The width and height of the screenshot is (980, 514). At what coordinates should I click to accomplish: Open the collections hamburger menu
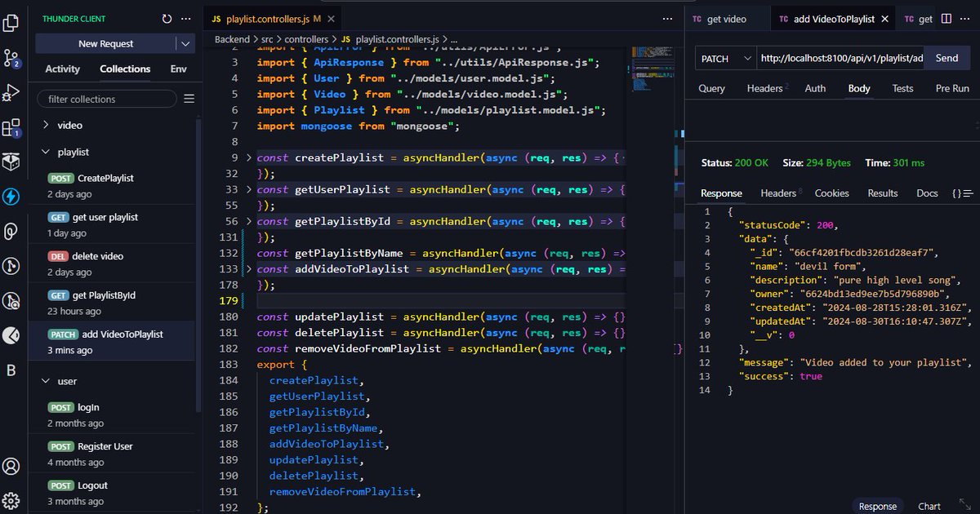pyautogui.click(x=189, y=99)
